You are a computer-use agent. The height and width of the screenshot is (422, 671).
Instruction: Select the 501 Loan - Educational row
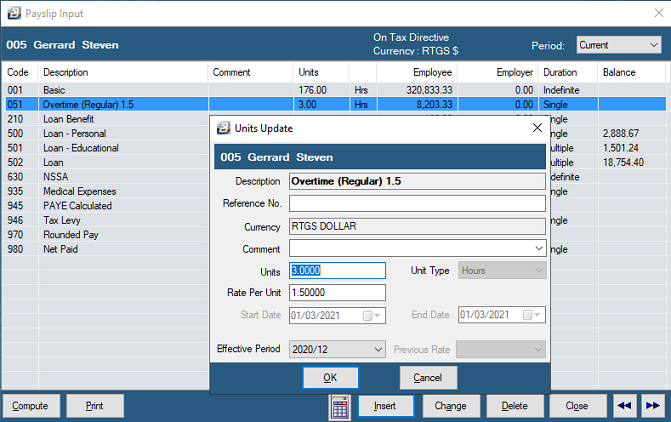pyautogui.click(x=106, y=148)
